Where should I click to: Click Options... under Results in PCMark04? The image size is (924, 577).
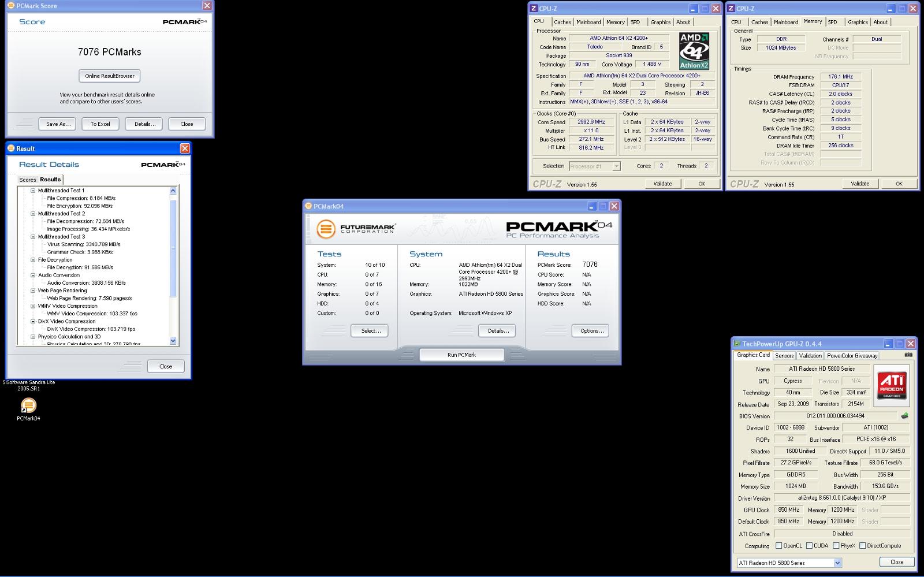pos(591,331)
